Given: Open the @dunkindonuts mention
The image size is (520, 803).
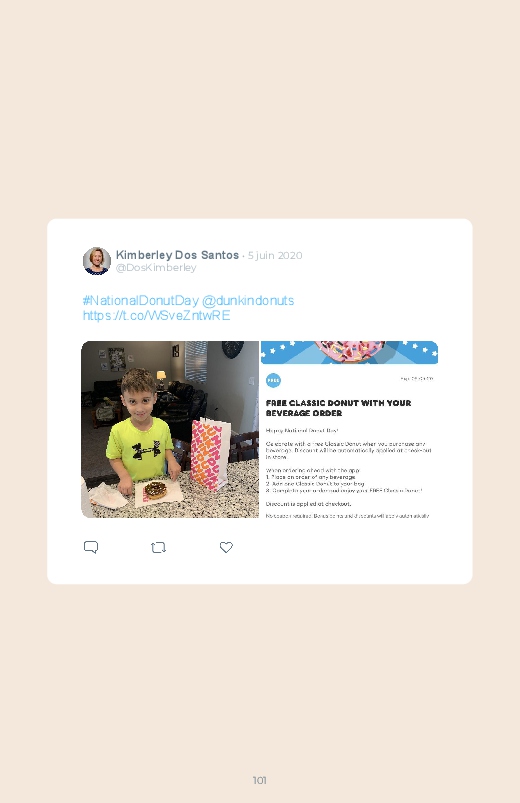Looking at the screenshot, I should point(248,300).
